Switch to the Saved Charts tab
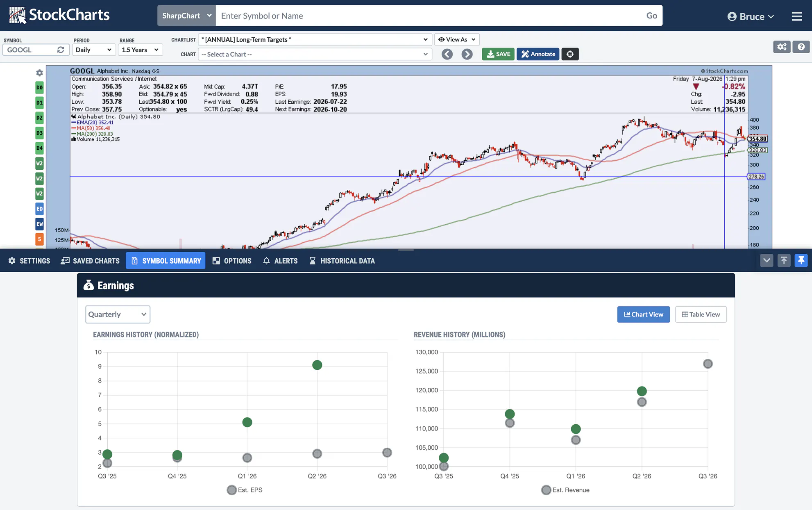Viewport: 812px width, 510px height. click(x=90, y=261)
